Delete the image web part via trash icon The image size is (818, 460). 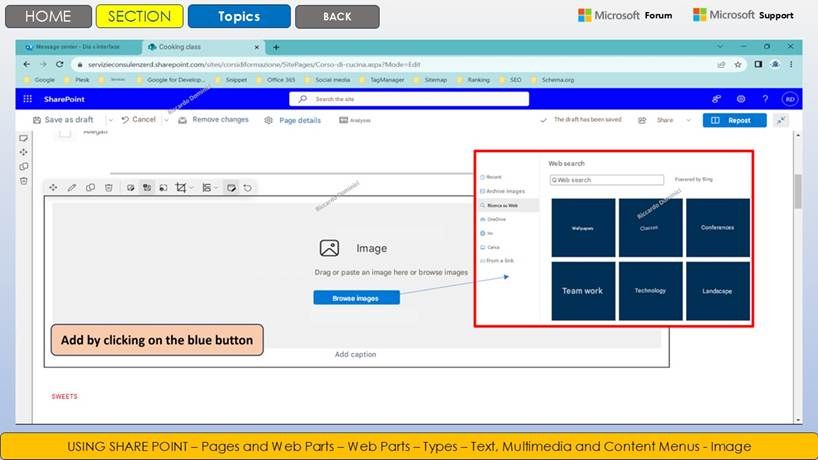[109, 187]
